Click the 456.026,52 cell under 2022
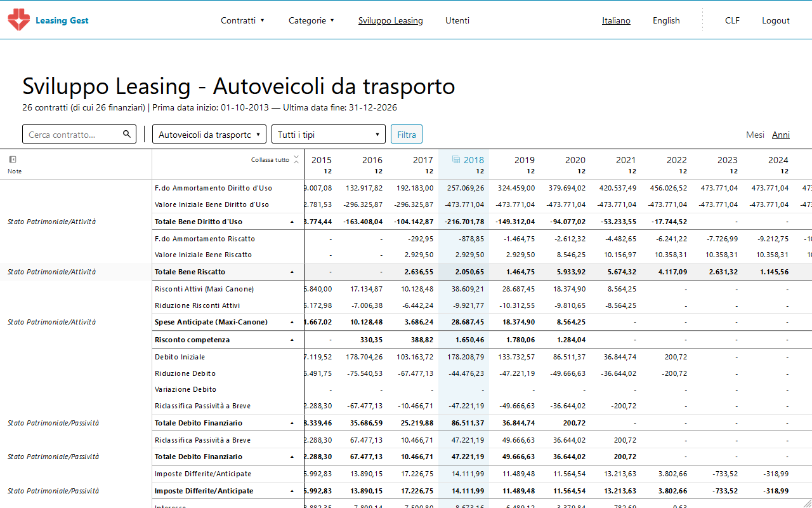This screenshot has width=812, height=508. pos(669,188)
